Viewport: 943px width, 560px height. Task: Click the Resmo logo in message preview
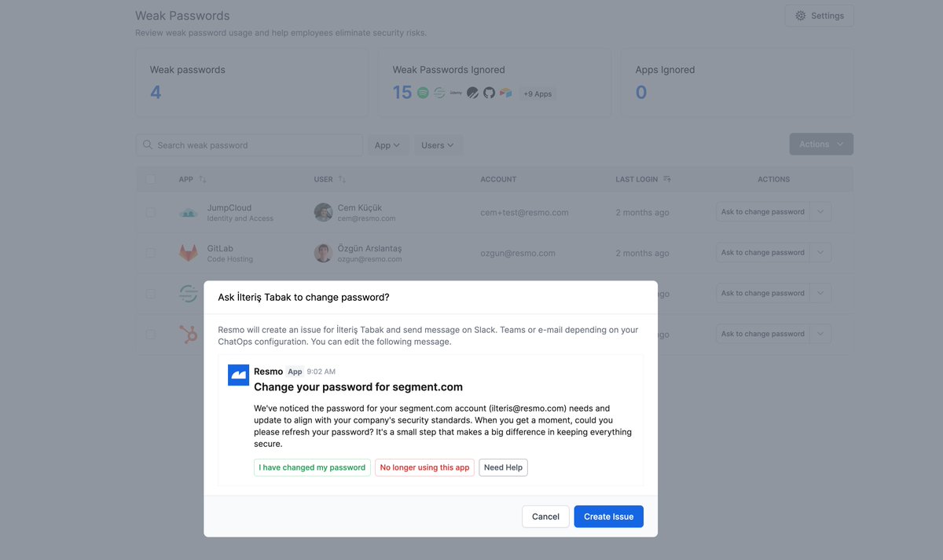(x=238, y=375)
